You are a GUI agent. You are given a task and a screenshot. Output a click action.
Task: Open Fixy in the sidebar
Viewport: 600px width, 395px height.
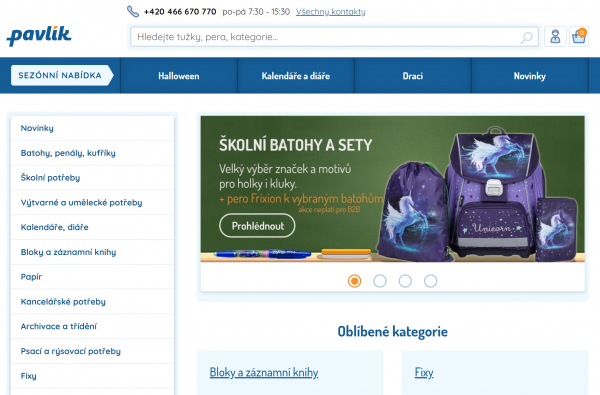92,376
